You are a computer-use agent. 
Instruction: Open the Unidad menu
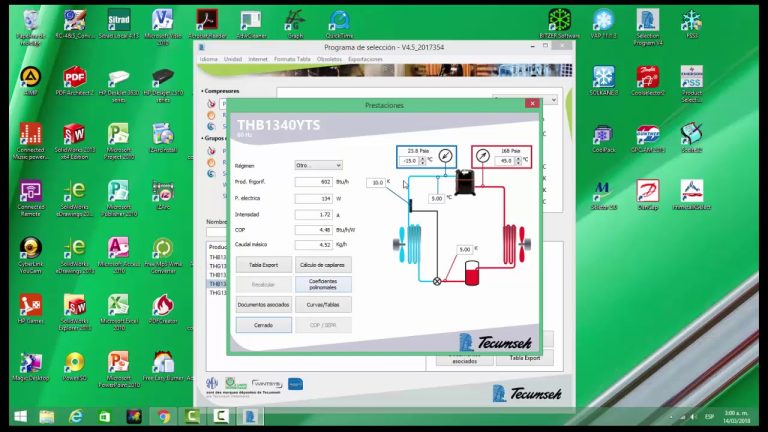pos(233,59)
